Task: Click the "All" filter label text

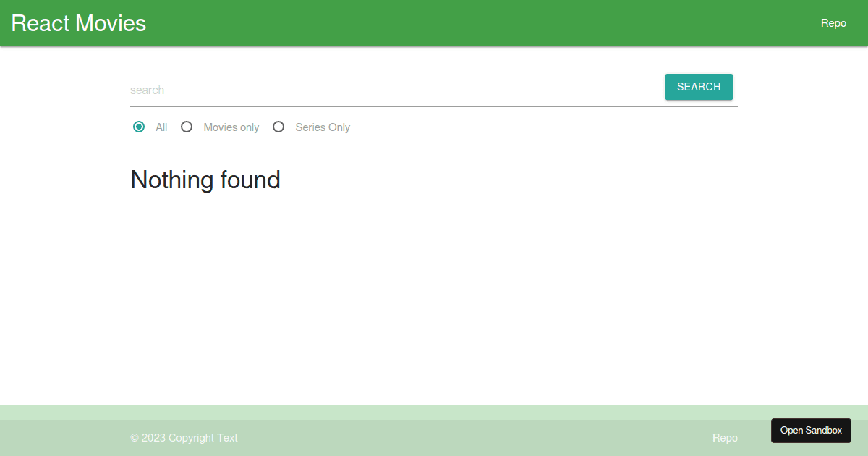Action: 161,127
